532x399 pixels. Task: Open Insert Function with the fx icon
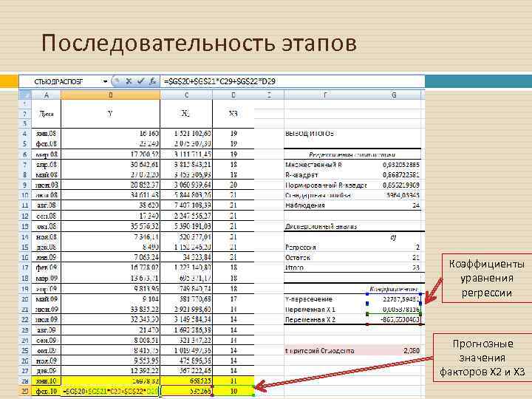153,81
